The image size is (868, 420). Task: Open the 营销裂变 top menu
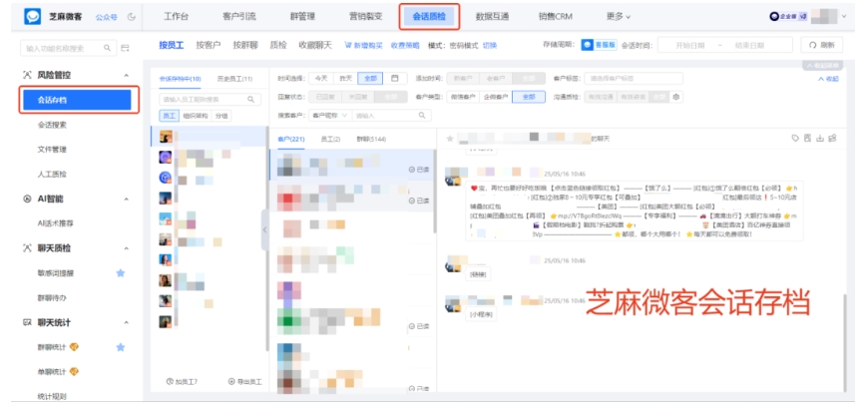coord(365,17)
